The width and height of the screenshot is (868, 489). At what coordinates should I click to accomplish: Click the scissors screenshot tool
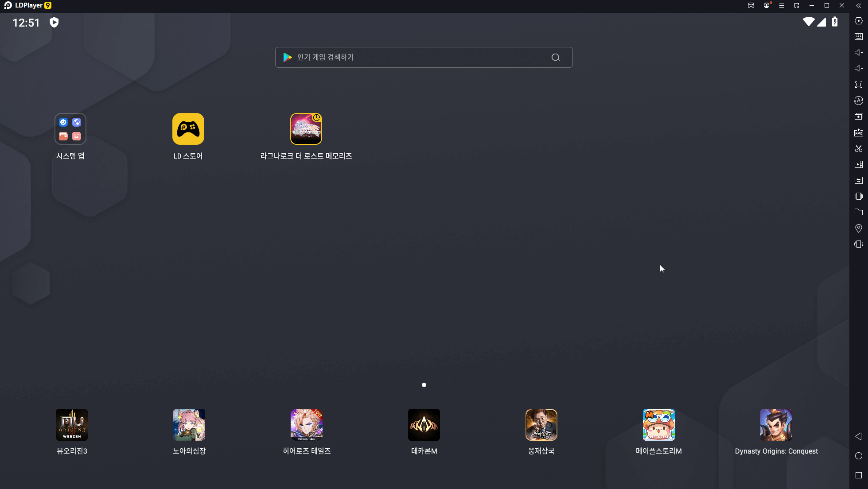coord(859,148)
